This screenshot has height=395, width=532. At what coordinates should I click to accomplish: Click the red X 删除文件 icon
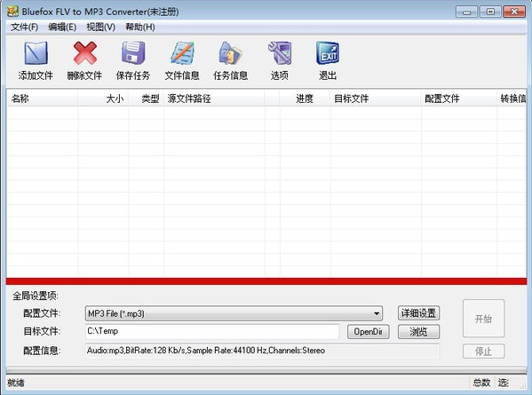click(x=84, y=53)
